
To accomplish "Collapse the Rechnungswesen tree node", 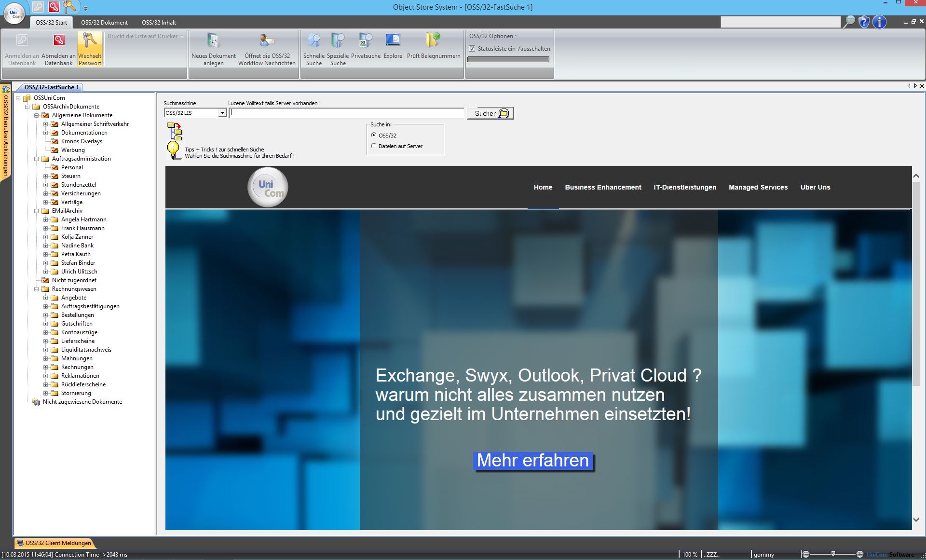I will [x=37, y=289].
